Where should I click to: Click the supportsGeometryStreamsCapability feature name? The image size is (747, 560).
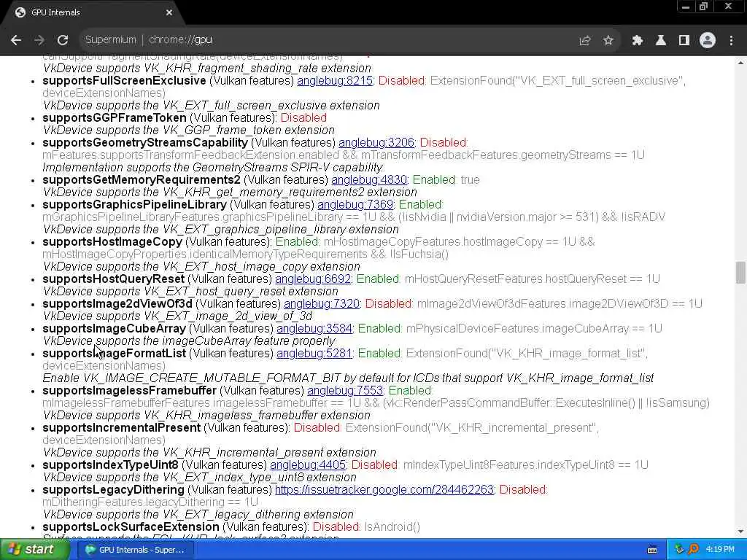145,142
